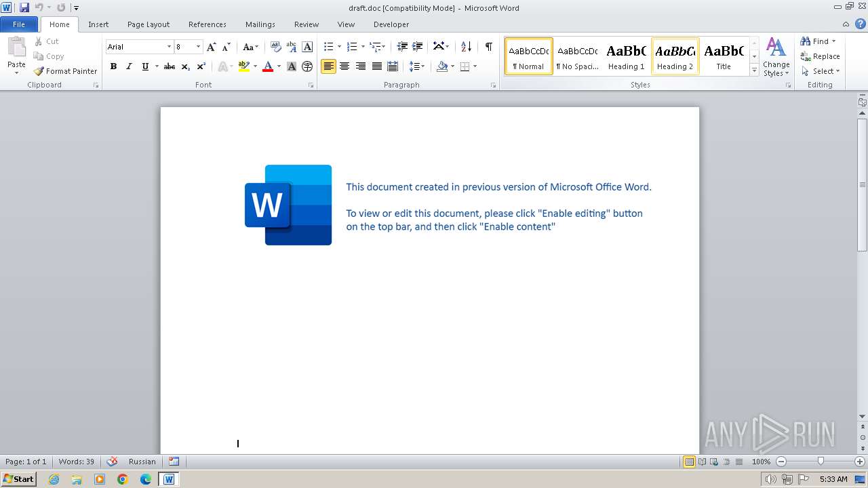This screenshot has width=868, height=488.
Task: Click the Cut command
Action: (47, 41)
